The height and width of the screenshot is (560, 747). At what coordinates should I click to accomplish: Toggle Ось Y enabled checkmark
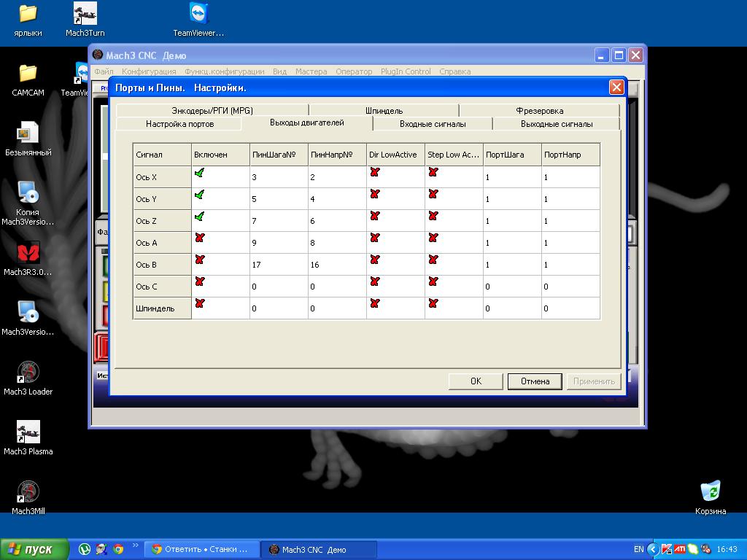pos(200,195)
